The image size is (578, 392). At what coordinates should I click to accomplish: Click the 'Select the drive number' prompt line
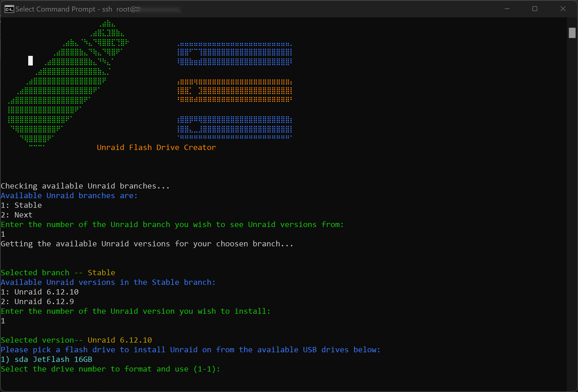pyautogui.click(x=110, y=369)
